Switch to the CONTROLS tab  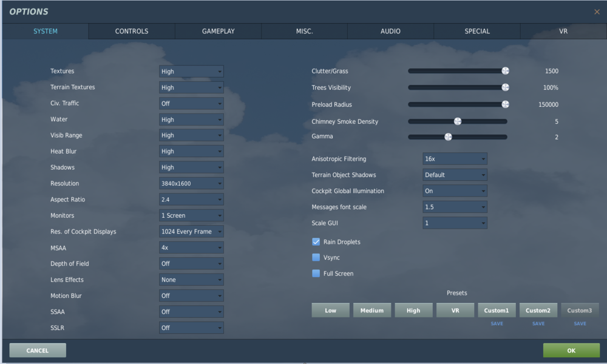132,32
